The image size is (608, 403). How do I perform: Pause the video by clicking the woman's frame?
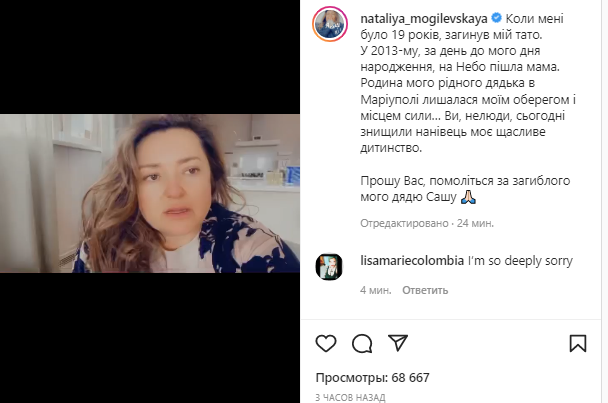coord(150,193)
